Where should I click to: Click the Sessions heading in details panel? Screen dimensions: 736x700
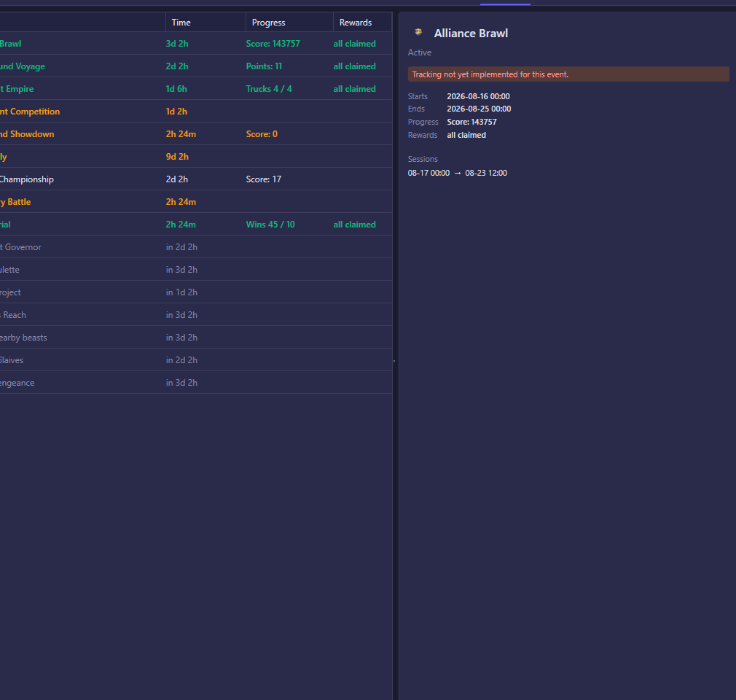(423, 159)
